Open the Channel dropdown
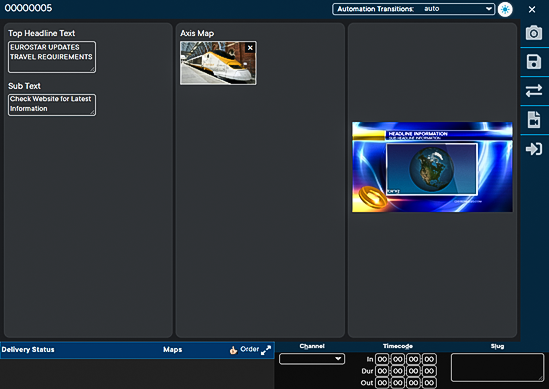Viewport: 549px width, 389px height. point(312,359)
